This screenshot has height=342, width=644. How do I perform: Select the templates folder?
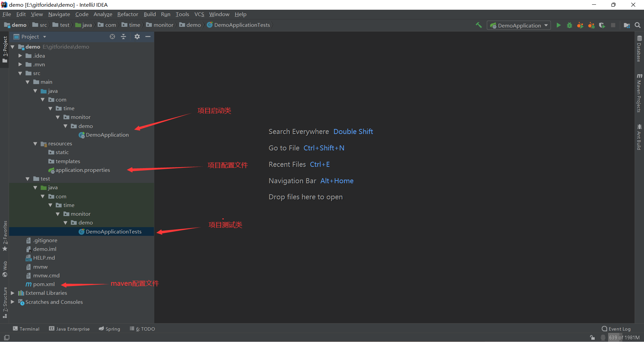(x=64, y=161)
